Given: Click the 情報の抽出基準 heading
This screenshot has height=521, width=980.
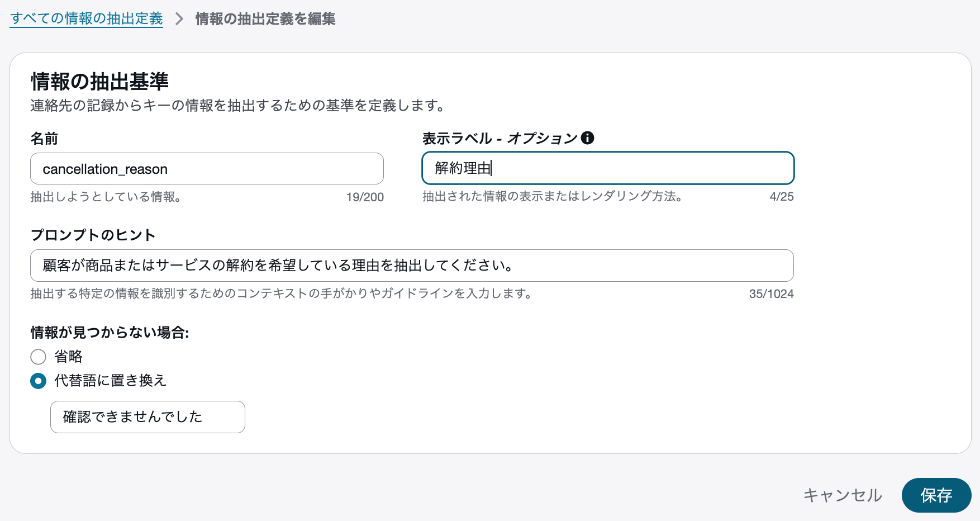Looking at the screenshot, I should [99, 82].
